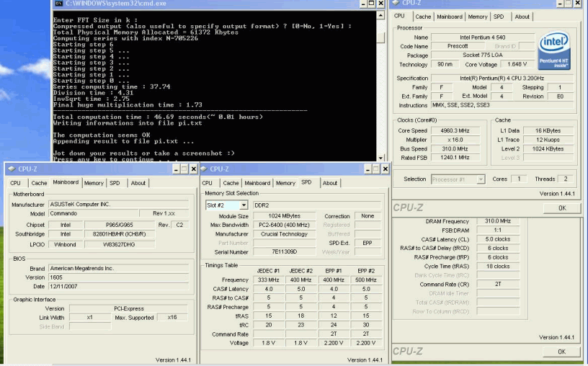This screenshot has width=588, height=366.
Task: Click Max Bandwidth value PC2-6400 (400 MHz)
Action: coord(284,225)
